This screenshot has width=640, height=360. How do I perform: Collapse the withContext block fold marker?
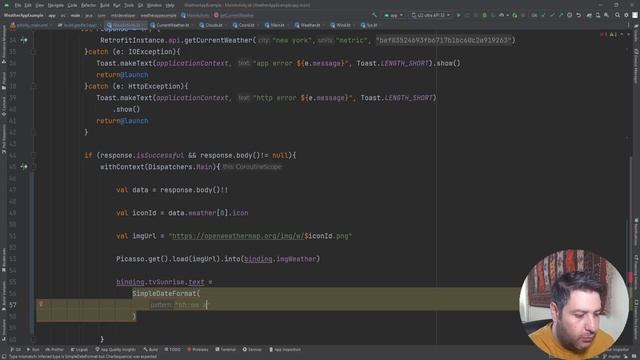click(34, 167)
